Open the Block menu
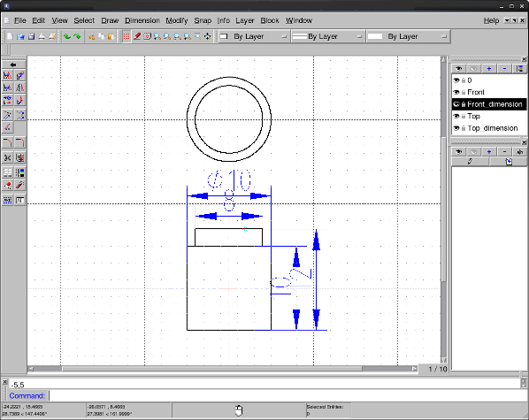 click(x=270, y=20)
